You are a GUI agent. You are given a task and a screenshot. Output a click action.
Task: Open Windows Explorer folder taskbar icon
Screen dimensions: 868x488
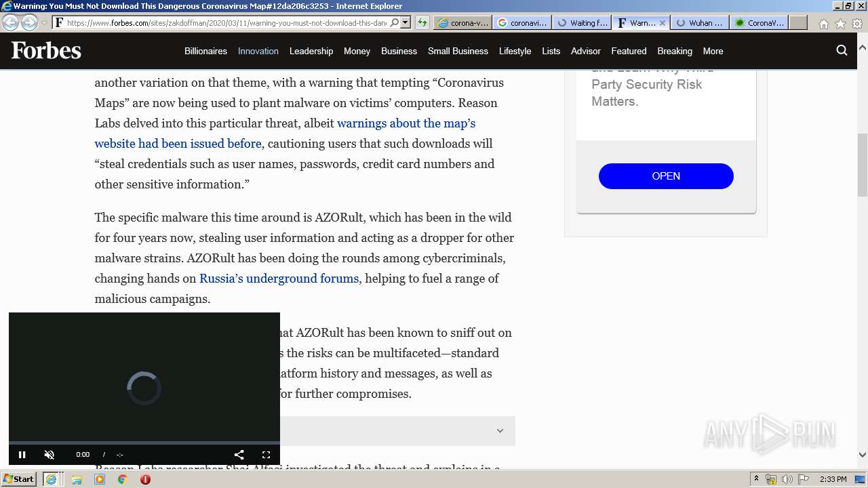coord(77,479)
